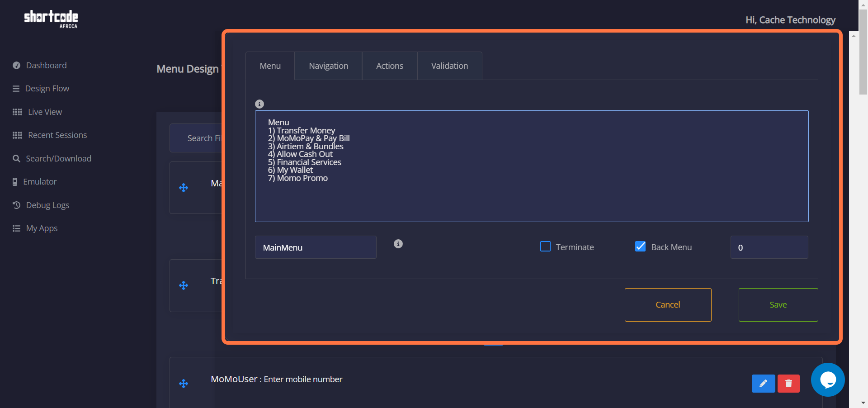Click the move handle icon on MoMoUser row

[x=184, y=384]
